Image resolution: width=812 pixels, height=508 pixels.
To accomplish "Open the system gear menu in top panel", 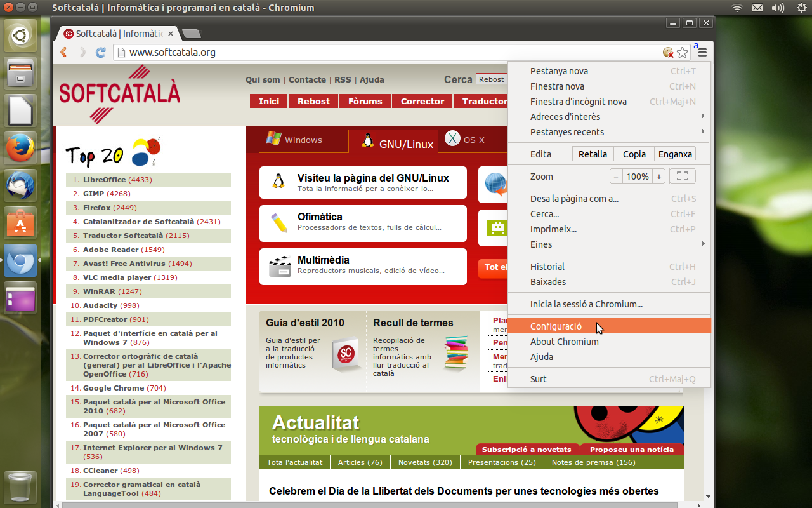I will coord(801,8).
